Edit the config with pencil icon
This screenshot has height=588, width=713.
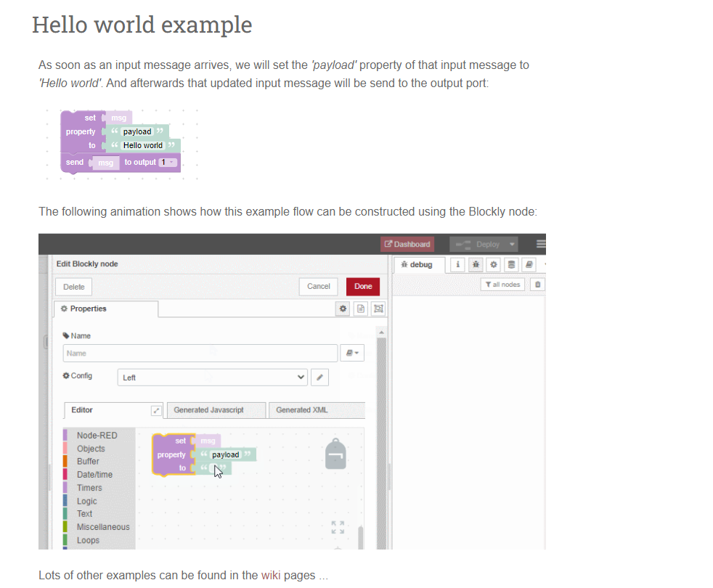point(319,377)
